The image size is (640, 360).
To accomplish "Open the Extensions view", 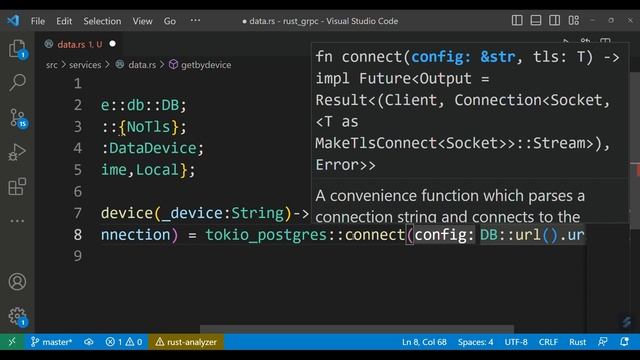I will (17, 187).
